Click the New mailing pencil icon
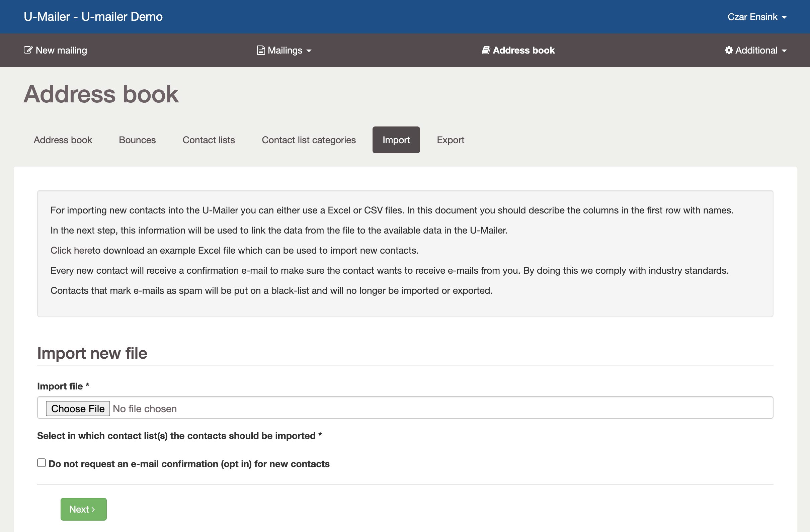This screenshot has height=532, width=810. [28, 50]
